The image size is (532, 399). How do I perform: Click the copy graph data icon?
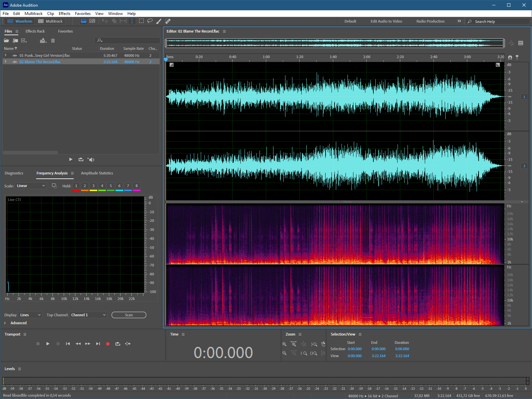(x=54, y=186)
